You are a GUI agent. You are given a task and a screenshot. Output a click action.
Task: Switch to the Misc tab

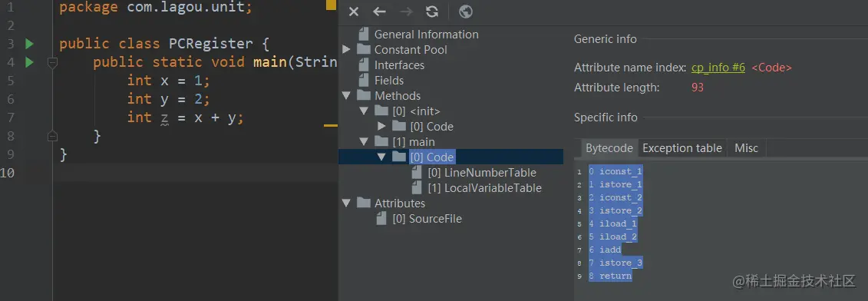pyautogui.click(x=746, y=148)
